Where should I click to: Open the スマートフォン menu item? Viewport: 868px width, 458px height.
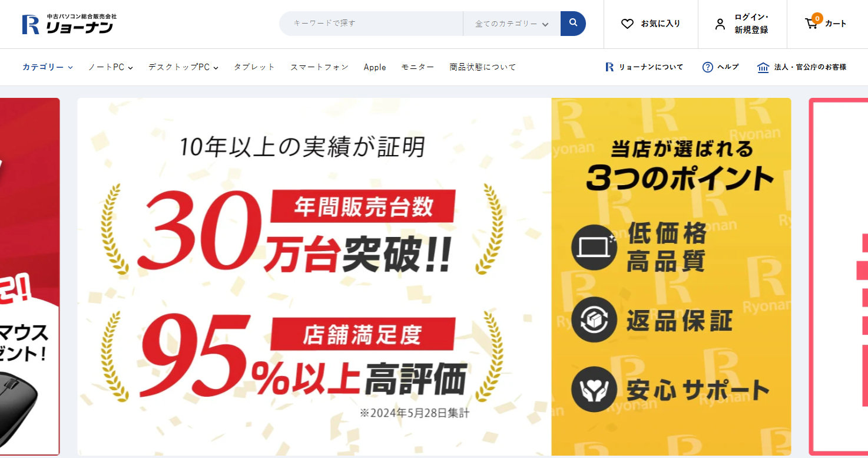point(320,67)
